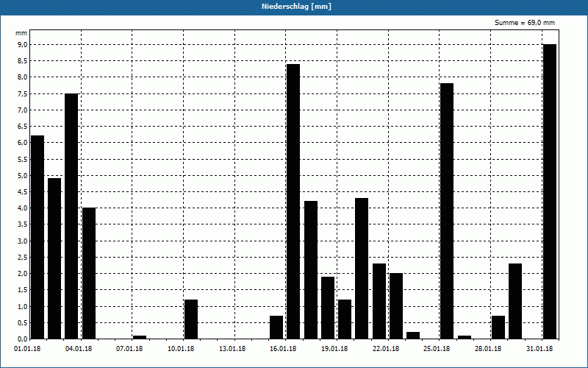
Task: Select the 'Summe = 69,0 mm' total label
Action: 525,23
